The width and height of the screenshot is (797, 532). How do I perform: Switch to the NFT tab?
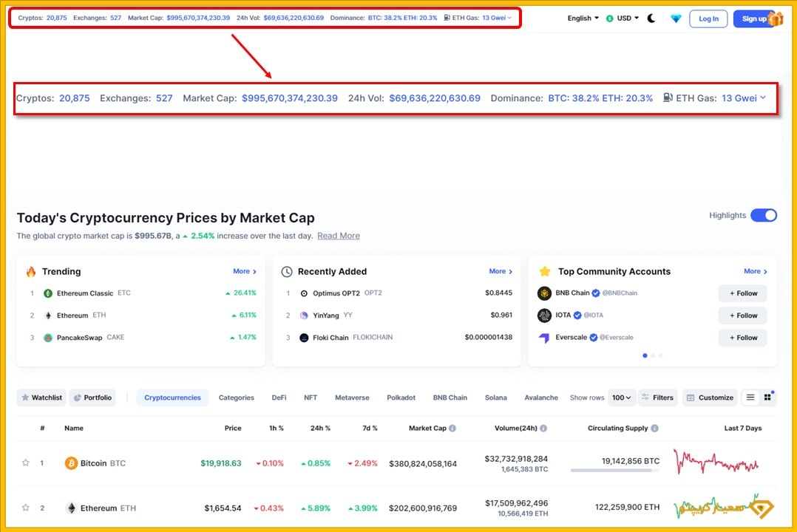click(311, 398)
